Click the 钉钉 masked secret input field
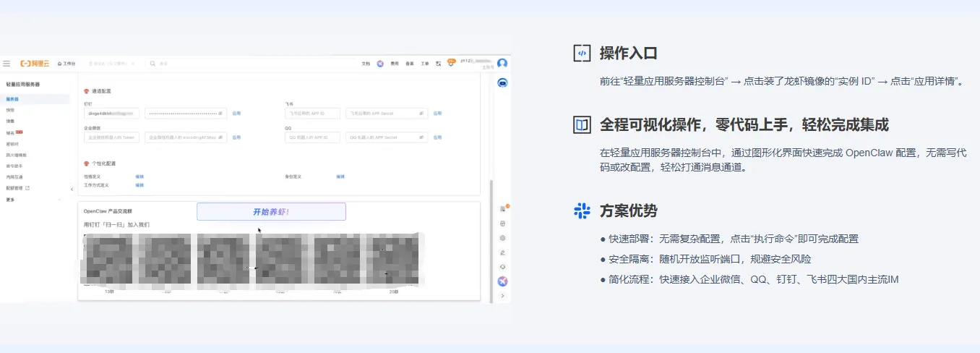The height and width of the screenshot is (353, 980). [186, 113]
